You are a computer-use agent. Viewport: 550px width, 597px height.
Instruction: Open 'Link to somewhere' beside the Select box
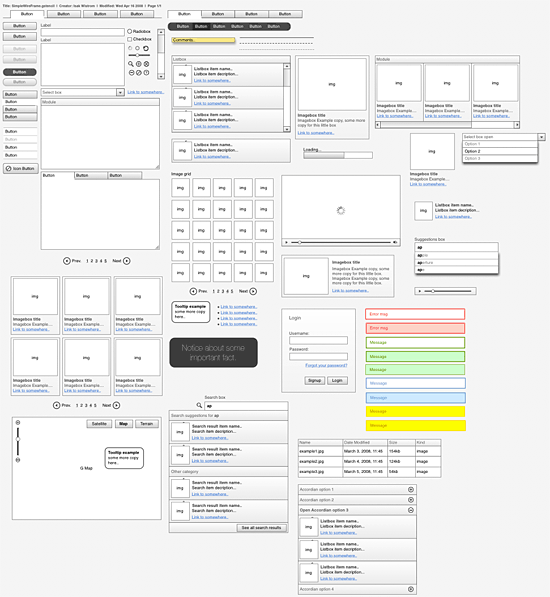point(146,92)
